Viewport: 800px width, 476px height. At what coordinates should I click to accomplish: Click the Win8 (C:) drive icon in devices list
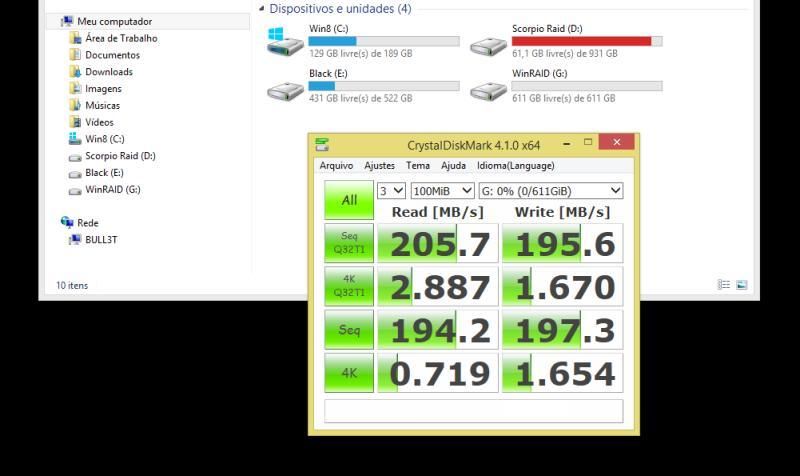coord(285,42)
